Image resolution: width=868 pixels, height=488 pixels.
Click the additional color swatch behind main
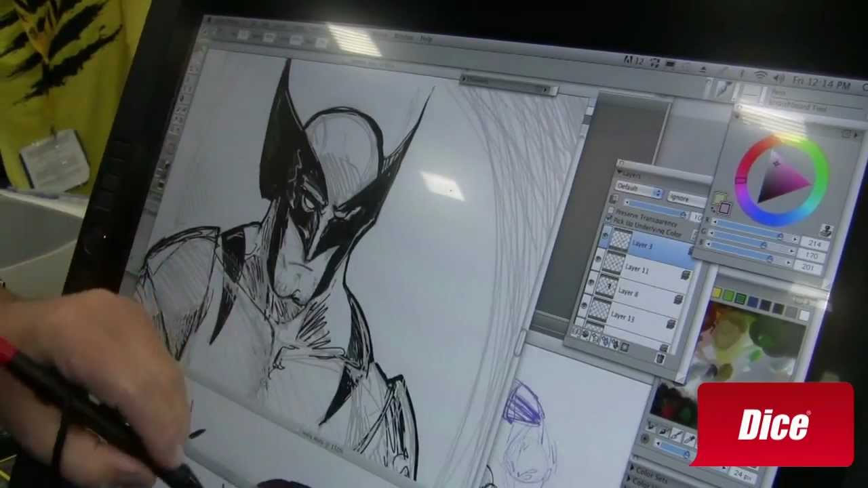pyautogui.click(x=719, y=198)
